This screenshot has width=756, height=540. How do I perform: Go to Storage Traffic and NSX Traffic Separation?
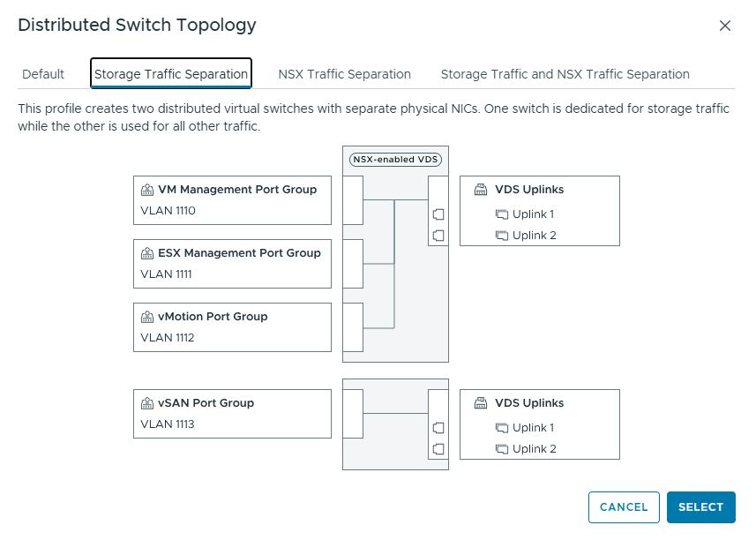click(x=565, y=74)
